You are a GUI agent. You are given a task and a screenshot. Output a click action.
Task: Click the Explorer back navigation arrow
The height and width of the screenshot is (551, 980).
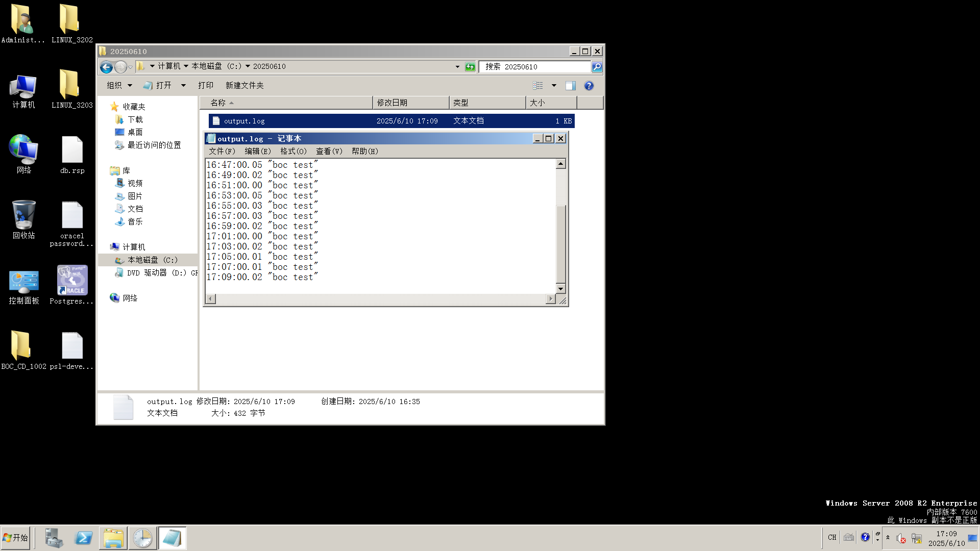pos(106,67)
